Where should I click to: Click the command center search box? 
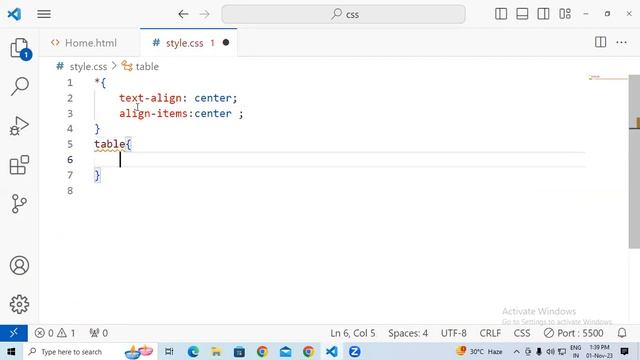pyautogui.click(x=343, y=14)
